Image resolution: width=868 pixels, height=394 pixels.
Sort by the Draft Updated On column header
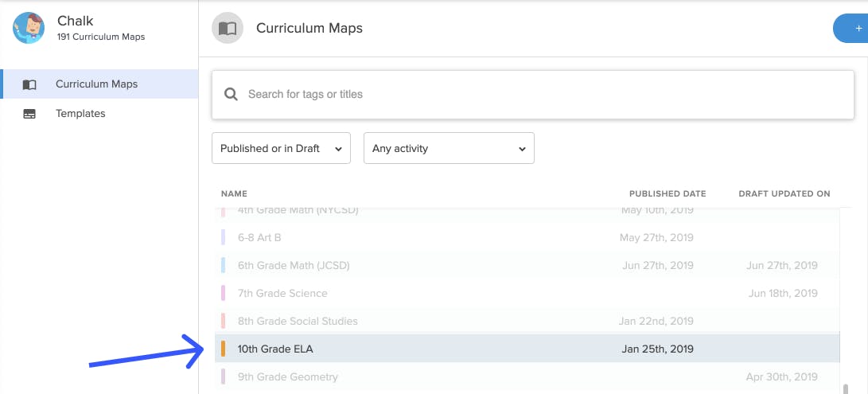tap(784, 194)
